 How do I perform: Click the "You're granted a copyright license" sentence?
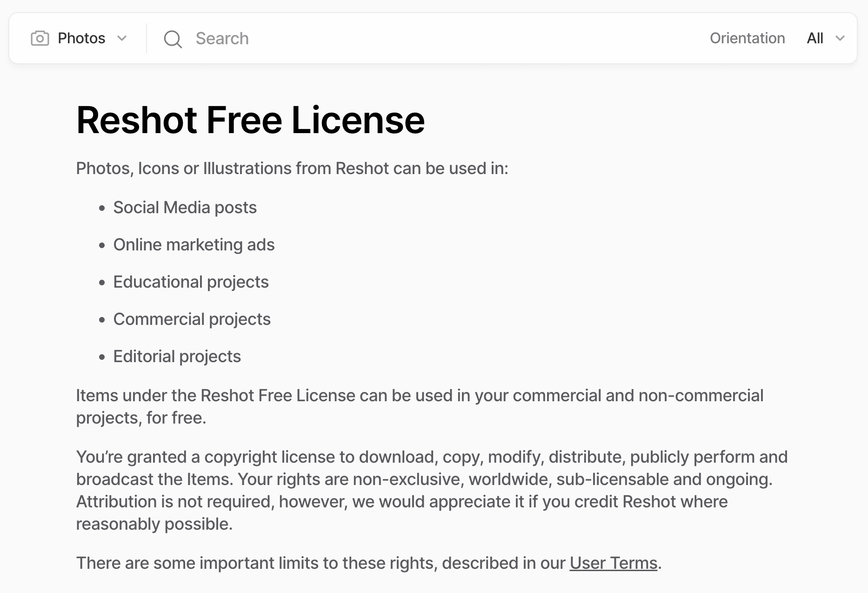(431, 457)
